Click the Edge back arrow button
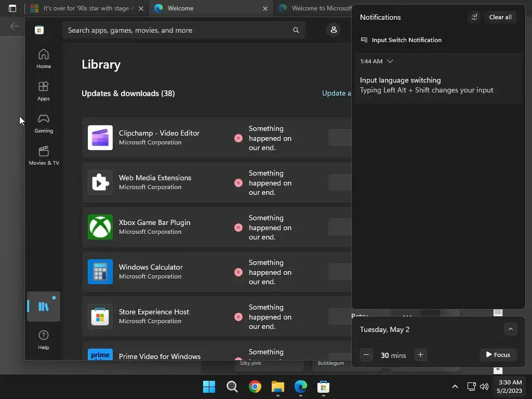 coord(14,26)
